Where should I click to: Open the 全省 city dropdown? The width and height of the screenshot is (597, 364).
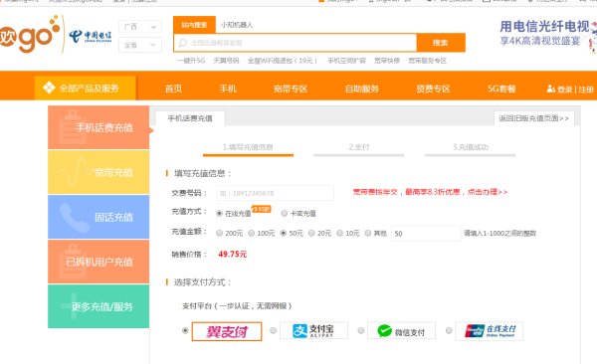click(x=140, y=45)
